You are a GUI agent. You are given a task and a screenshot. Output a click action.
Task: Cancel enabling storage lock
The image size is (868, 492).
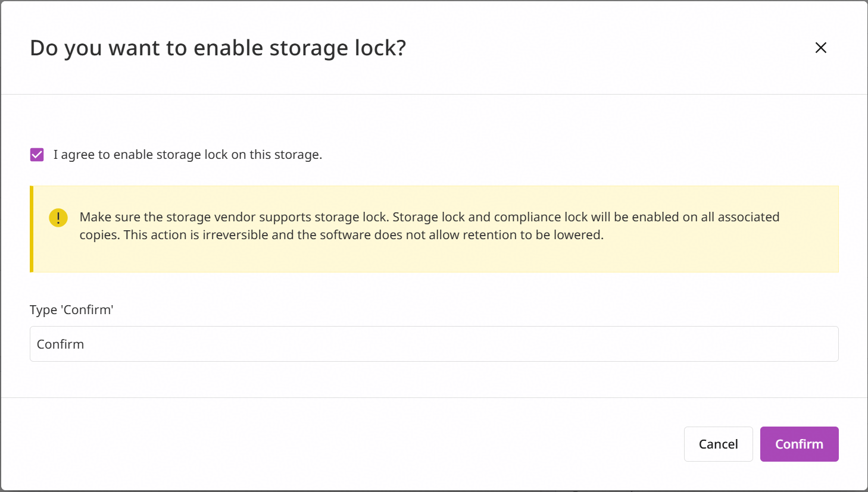tap(719, 444)
